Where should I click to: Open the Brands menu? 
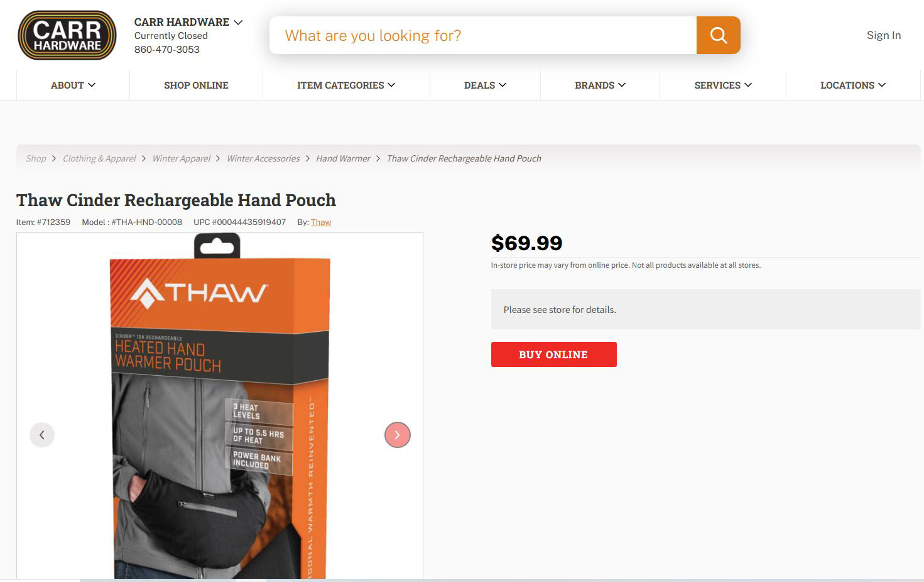[600, 85]
